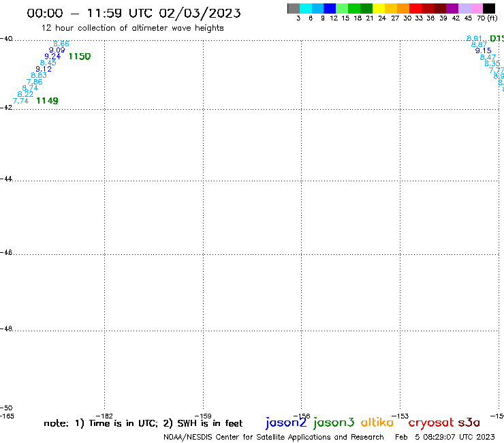Click the wave height value 9.15
504x443 pixels.
484,51
